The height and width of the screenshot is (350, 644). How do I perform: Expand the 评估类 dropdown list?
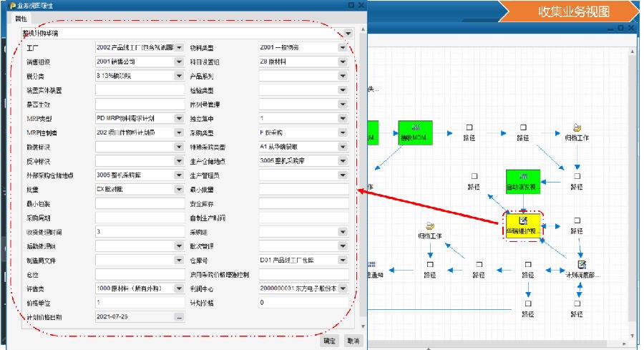pyautogui.click(x=179, y=288)
